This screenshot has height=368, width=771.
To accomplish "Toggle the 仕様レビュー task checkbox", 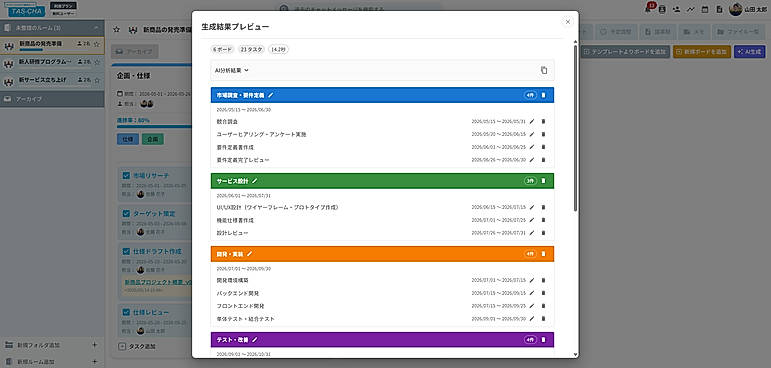I will [x=126, y=312].
